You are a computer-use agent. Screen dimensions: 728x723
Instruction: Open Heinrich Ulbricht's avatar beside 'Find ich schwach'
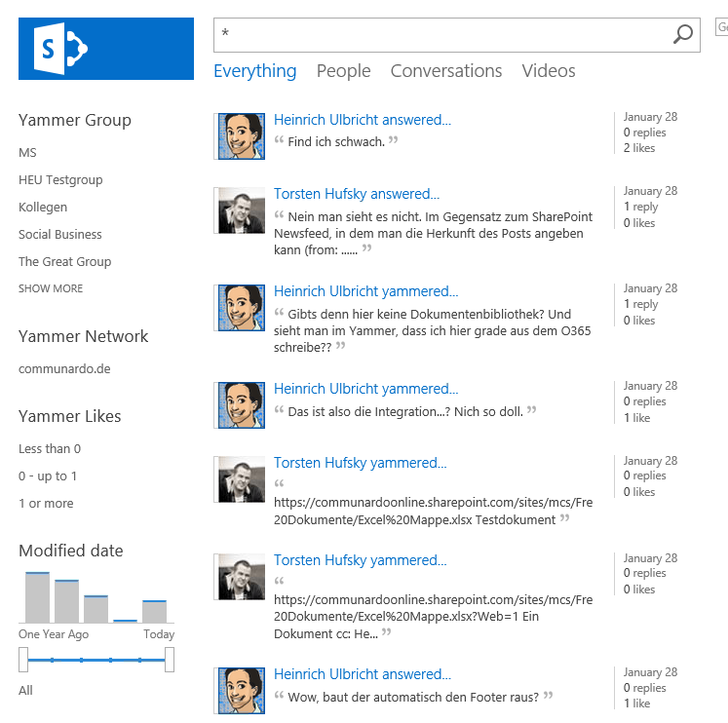click(242, 136)
